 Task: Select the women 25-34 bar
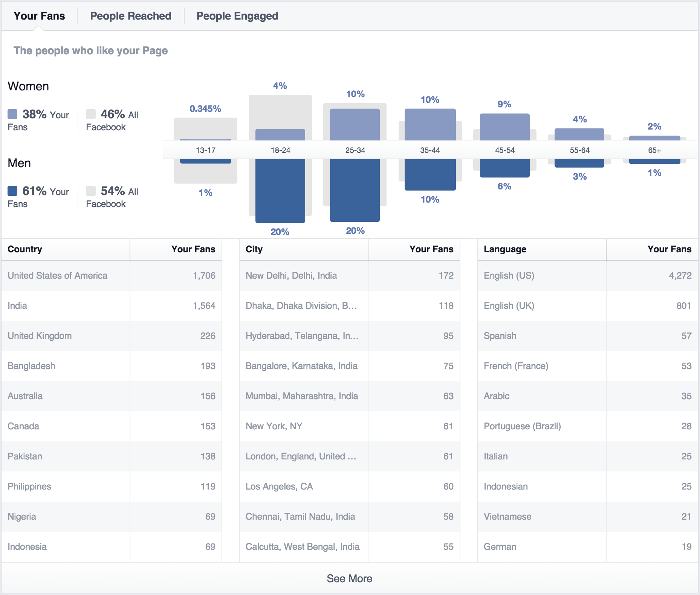(x=355, y=125)
